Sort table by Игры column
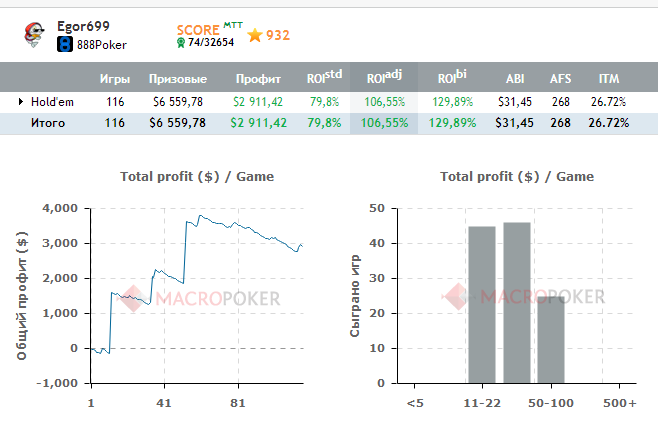The image size is (658, 424). (x=114, y=79)
